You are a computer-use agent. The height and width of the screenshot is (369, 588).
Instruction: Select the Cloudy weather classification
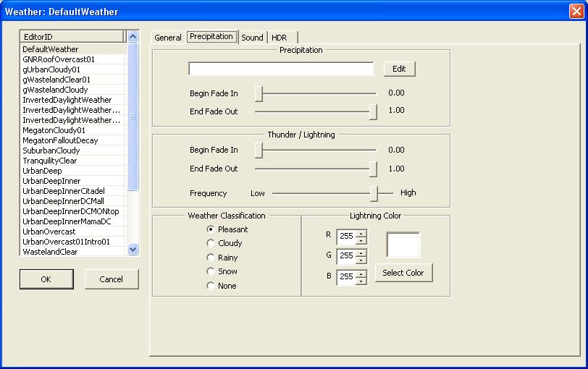tap(224, 243)
